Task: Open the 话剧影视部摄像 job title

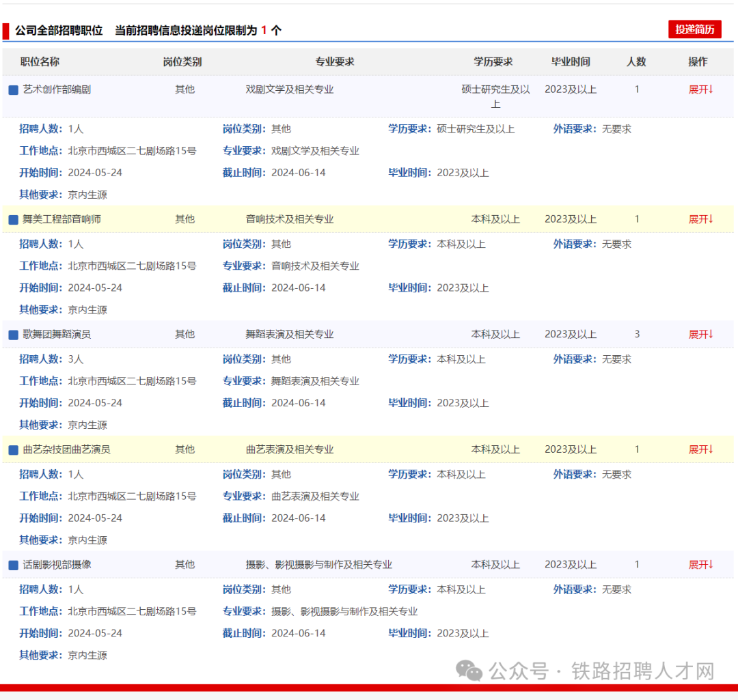Action: pos(57,565)
